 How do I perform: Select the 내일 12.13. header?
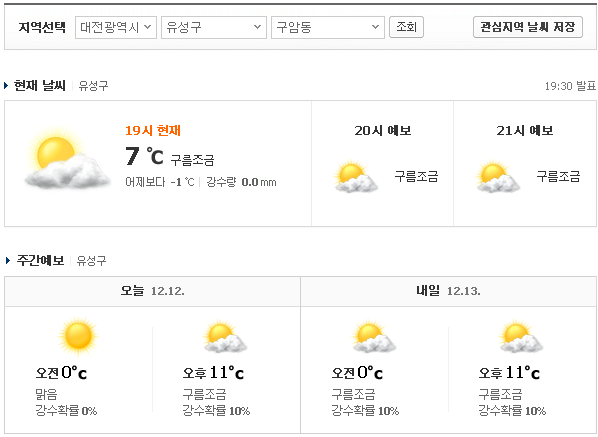[x=448, y=291]
